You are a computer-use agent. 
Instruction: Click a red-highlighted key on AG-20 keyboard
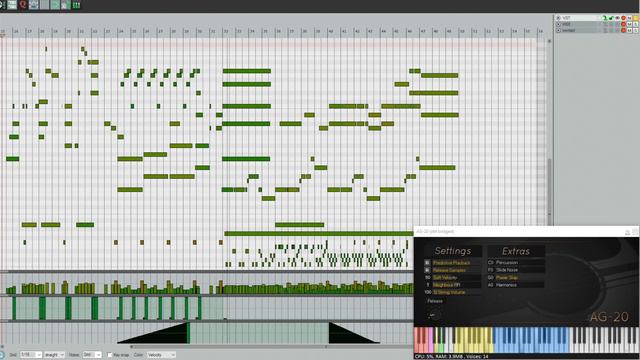(420, 347)
